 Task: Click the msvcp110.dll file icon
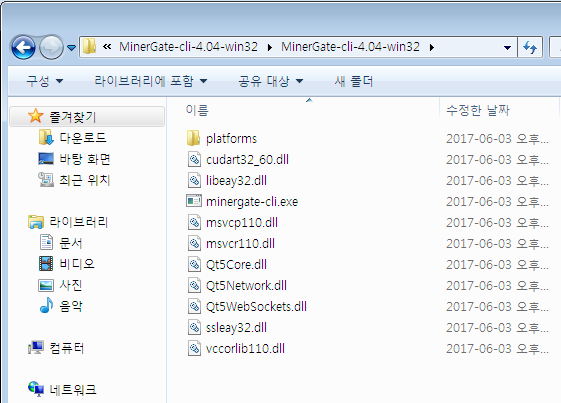point(194,222)
